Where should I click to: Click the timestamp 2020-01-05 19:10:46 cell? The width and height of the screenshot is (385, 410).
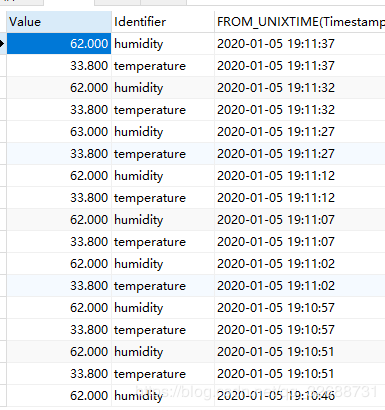click(x=300, y=396)
